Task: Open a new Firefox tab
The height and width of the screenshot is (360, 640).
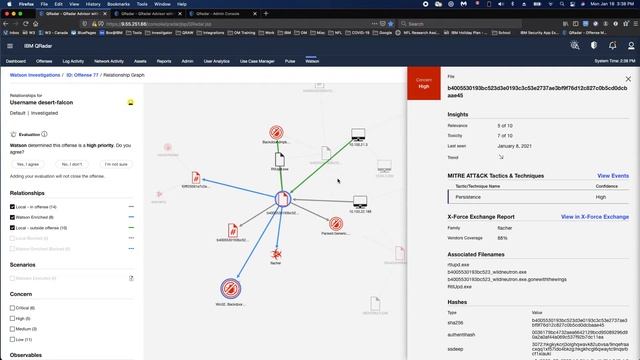Action: coord(266,13)
